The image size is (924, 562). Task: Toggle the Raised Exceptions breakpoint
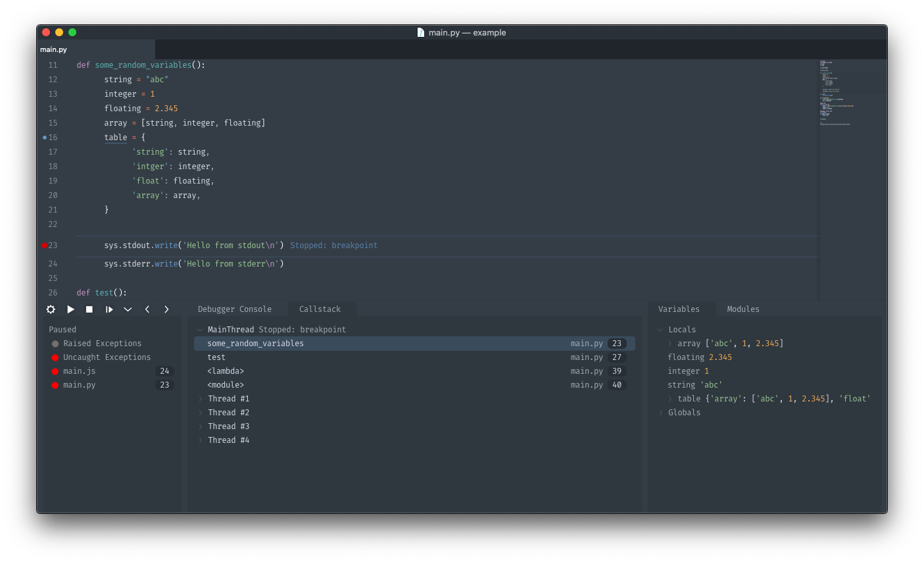(56, 343)
